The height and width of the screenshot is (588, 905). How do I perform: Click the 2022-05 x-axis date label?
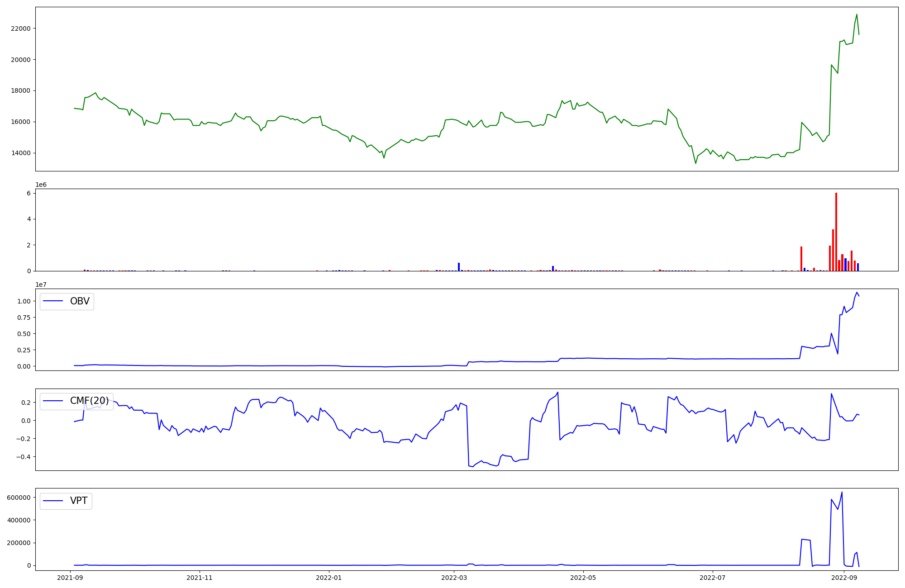[x=583, y=578]
